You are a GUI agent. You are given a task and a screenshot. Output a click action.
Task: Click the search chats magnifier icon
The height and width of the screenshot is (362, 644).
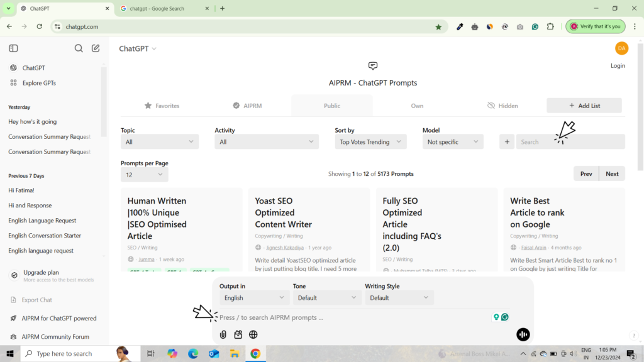79,48
